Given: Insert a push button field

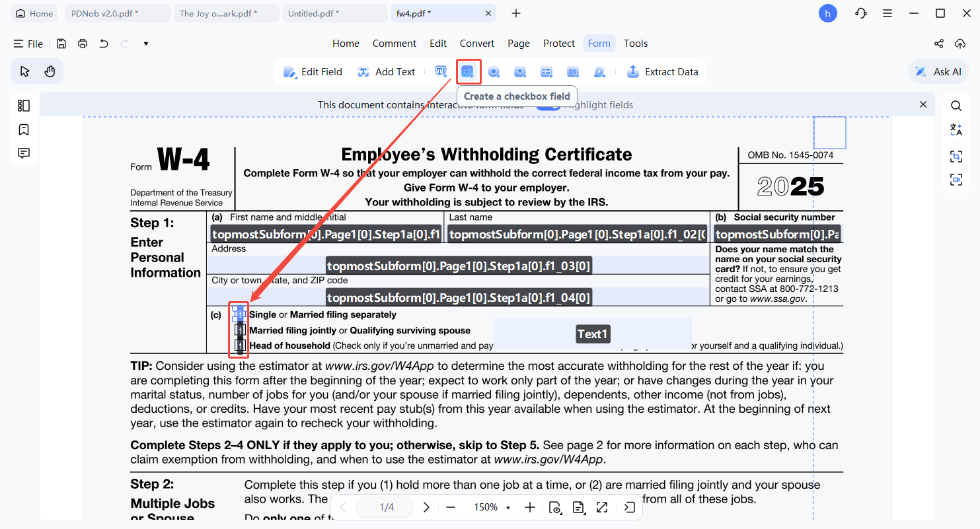Looking at the screenshot, I should point(573,71).
